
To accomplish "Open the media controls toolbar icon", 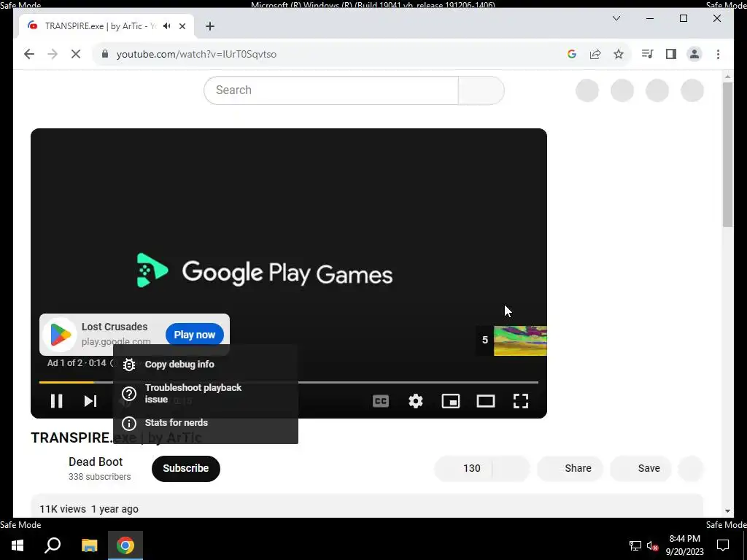I will tap(648, 54).
